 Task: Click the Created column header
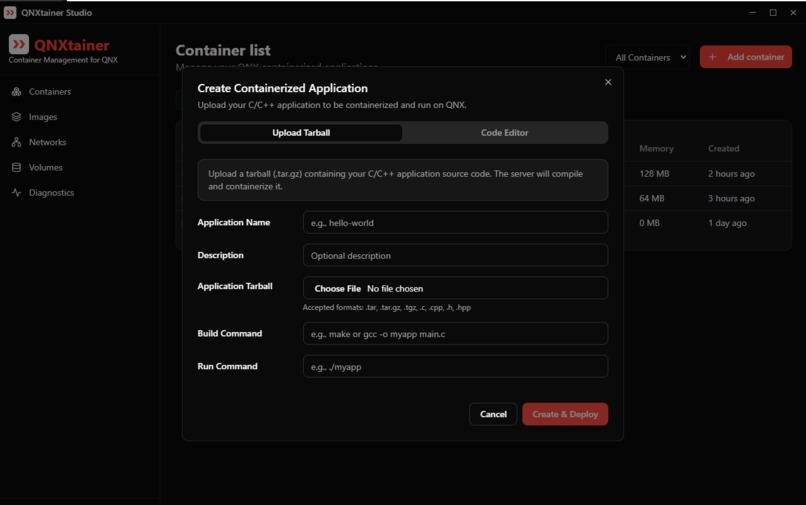point(723,149)
